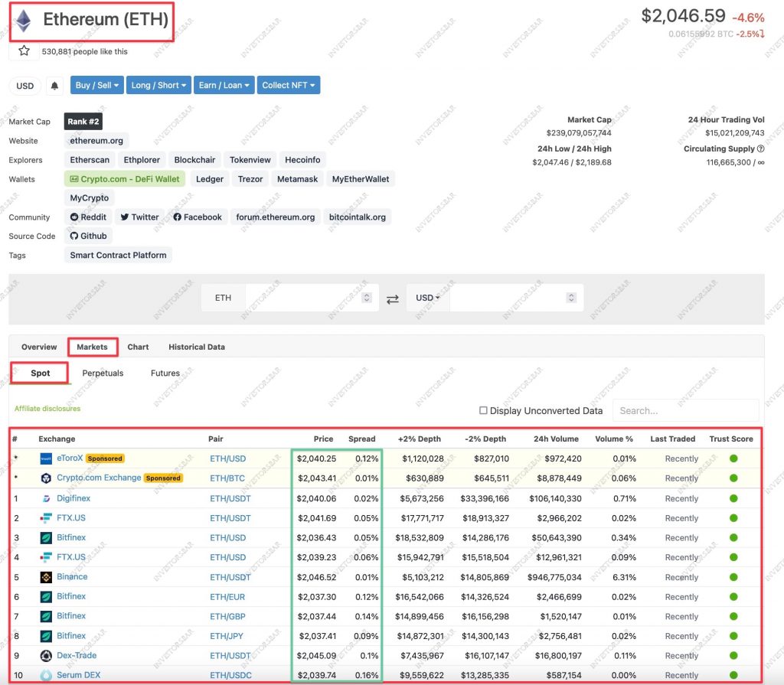Open the USD converter currency dropdown
Image resolution: width=784 pixels, height=685 pixels.
(x=428, y=298)
